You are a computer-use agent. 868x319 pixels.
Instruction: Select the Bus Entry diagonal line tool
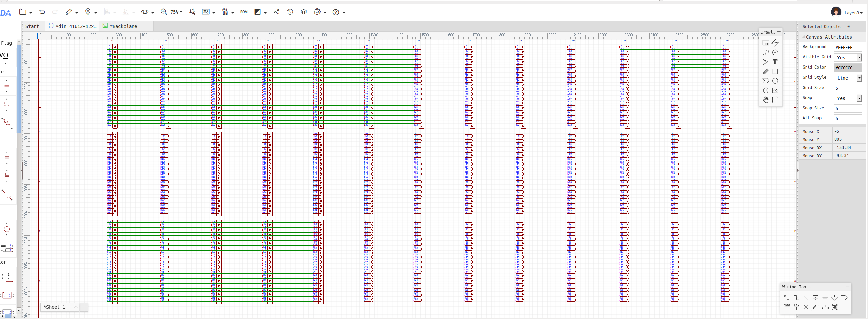[x=806, y=298]
